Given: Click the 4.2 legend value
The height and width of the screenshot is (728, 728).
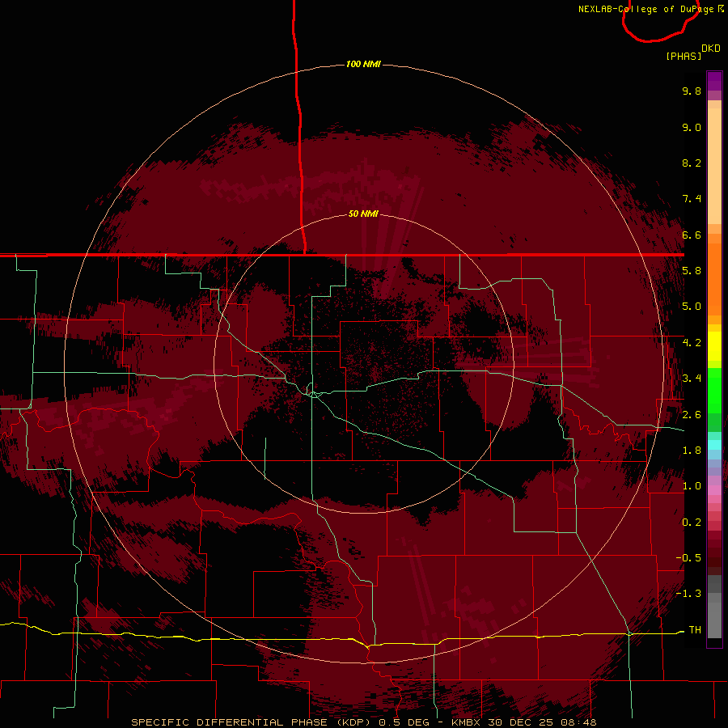Looking at the screenshot, I should pos(692,343).
